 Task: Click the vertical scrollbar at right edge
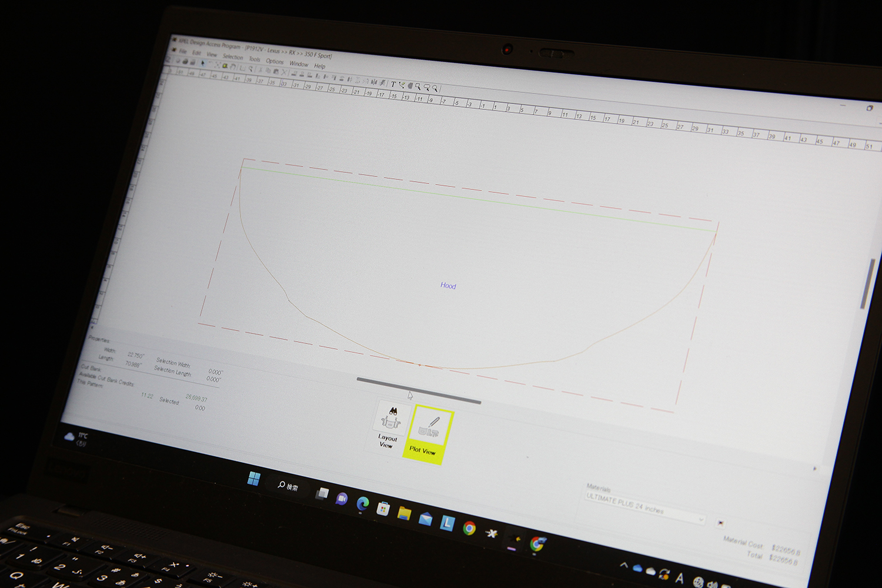pos(867,283)
